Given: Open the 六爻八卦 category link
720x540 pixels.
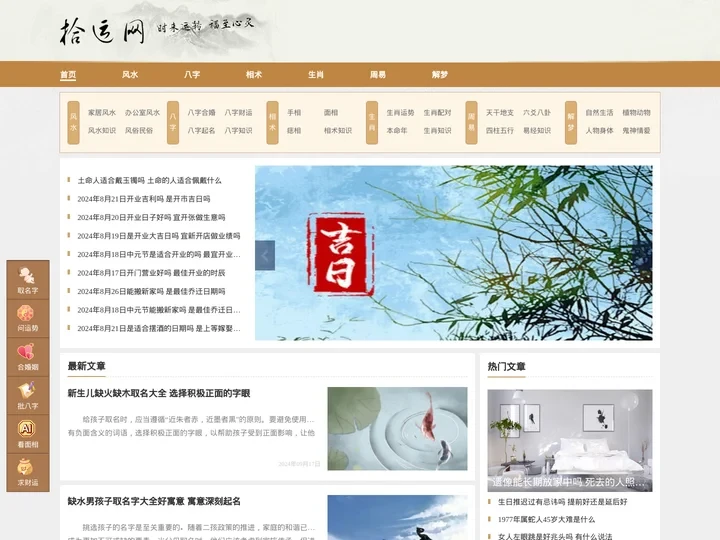Looking at the screenshot, I should (537, 112).
